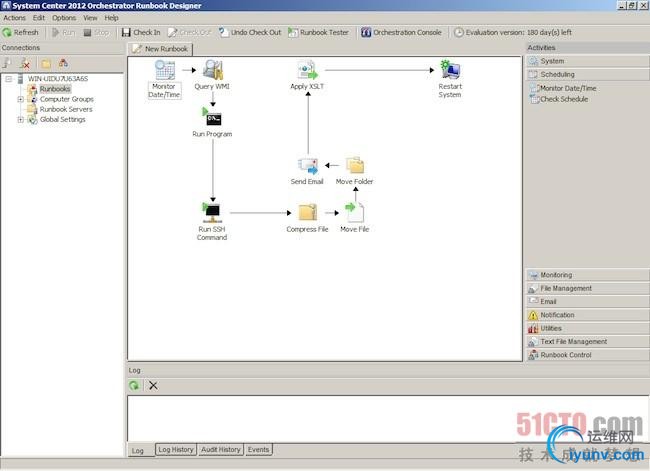Select the Move File activity icon
Image resolution: width=650 pixels, height=471 pixels.
coord(355,212)
